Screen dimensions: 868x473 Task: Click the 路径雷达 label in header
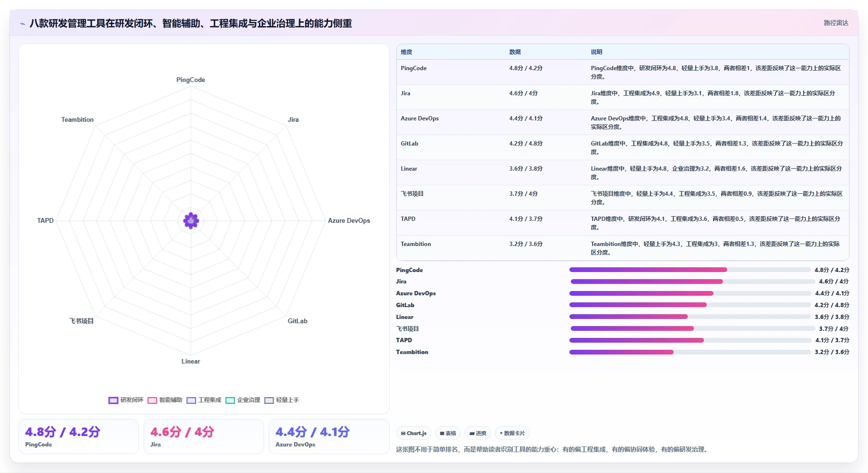(x=836, y=23)
